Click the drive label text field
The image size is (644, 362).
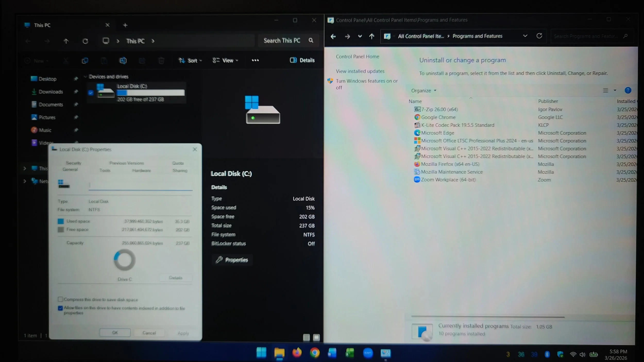140,185
